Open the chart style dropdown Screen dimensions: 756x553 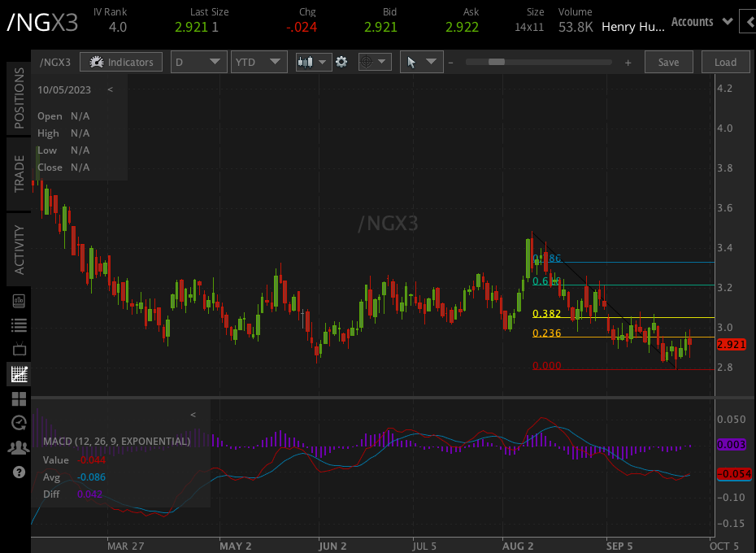pos(313,62)
